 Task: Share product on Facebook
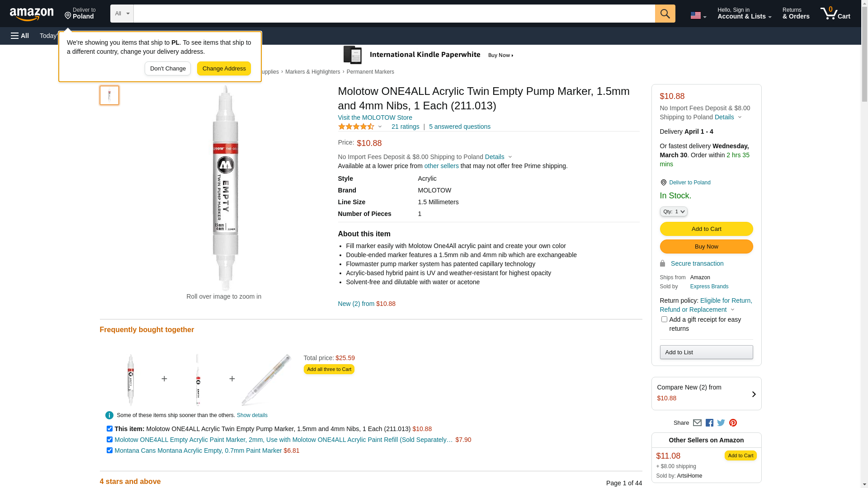(709, 423)
